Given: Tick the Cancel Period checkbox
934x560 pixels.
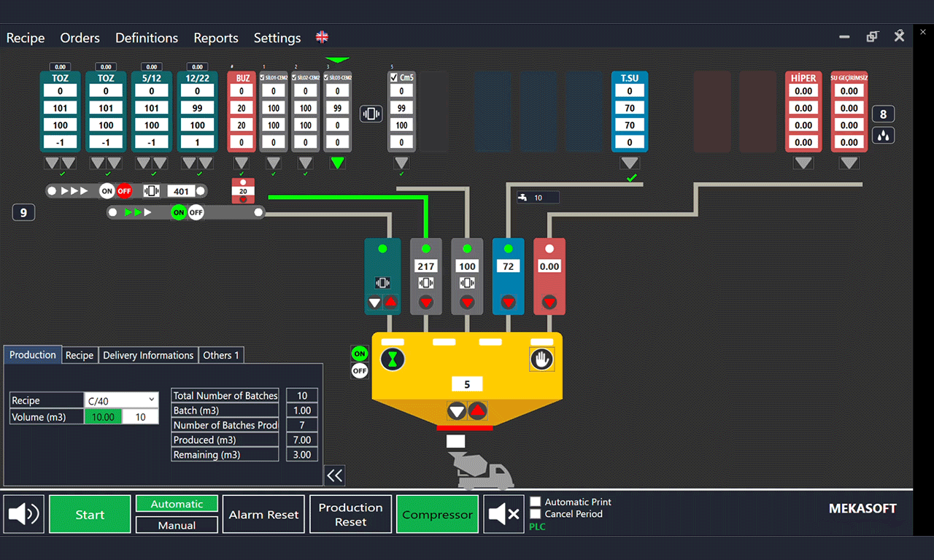Looking at the screenshot, I should click(x=536, y=514).
